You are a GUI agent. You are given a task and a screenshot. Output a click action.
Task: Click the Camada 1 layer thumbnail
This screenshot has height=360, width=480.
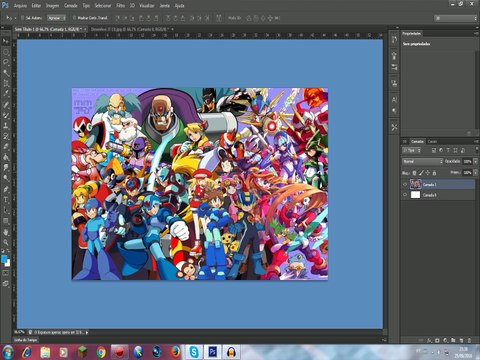point(415,184)
